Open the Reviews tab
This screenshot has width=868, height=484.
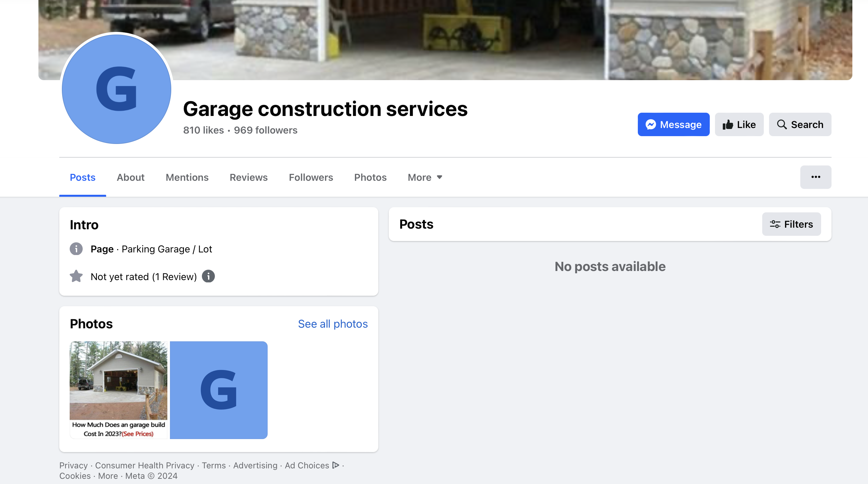tap(248, 177)
